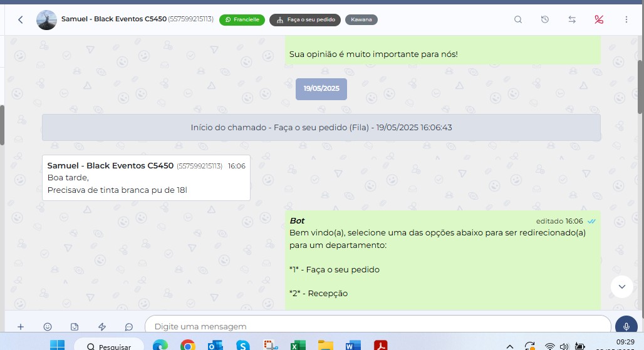Go back using the left arrow
Screen dimensions: 644x350
tap(20, 19)
